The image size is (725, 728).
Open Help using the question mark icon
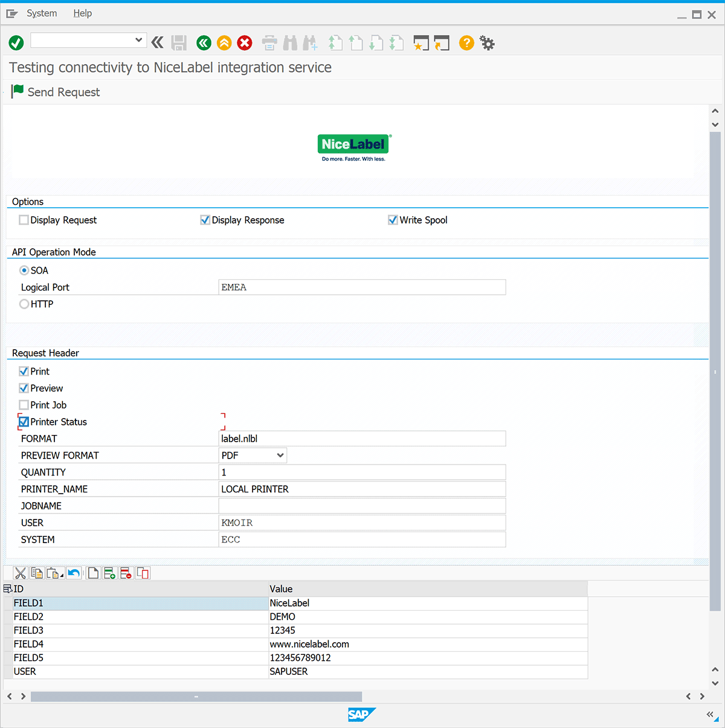click(466, 43)
